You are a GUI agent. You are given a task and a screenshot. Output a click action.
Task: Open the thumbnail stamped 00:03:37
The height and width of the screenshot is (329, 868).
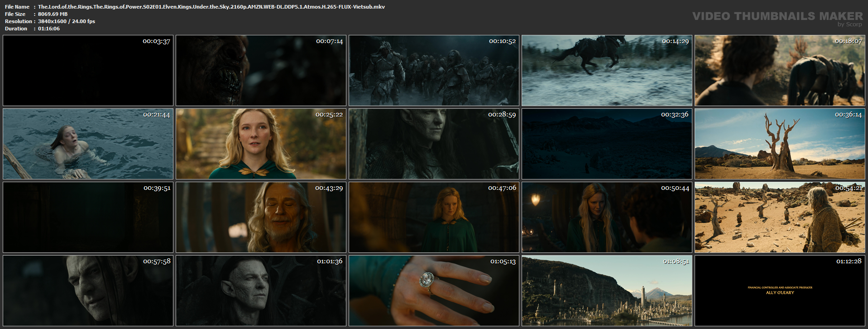(88, 71)
